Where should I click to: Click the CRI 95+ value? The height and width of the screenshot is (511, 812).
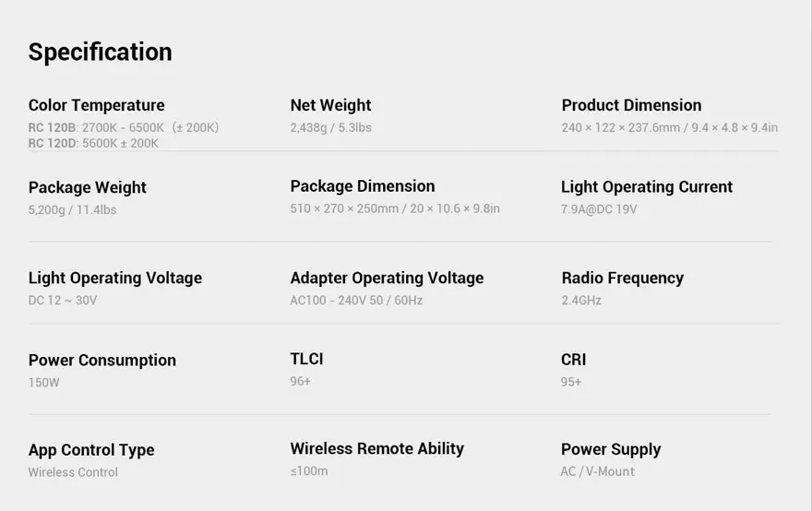tap(570, 382)
